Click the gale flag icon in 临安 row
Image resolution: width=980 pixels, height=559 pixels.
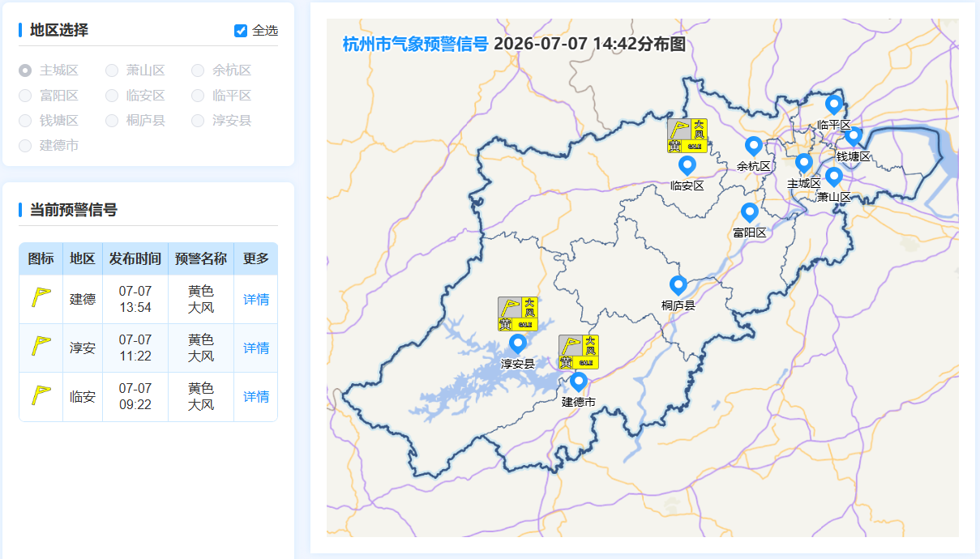41,395
